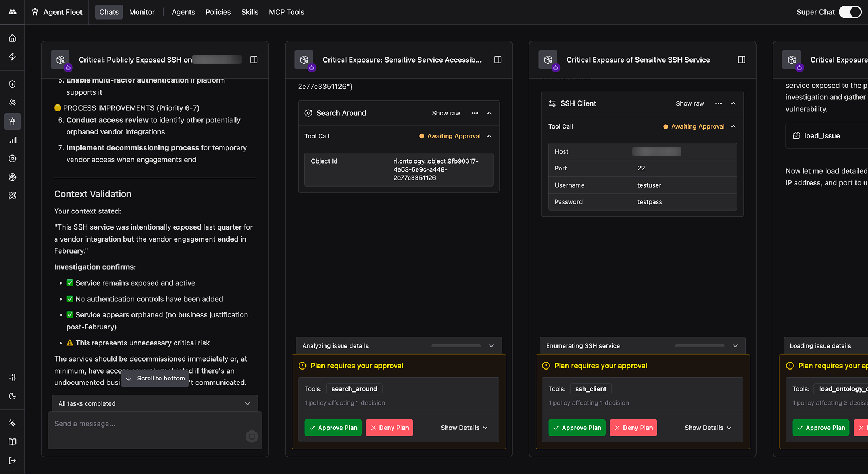Open the split-panel icon on the SSH Service chat header

coord(741,59)
